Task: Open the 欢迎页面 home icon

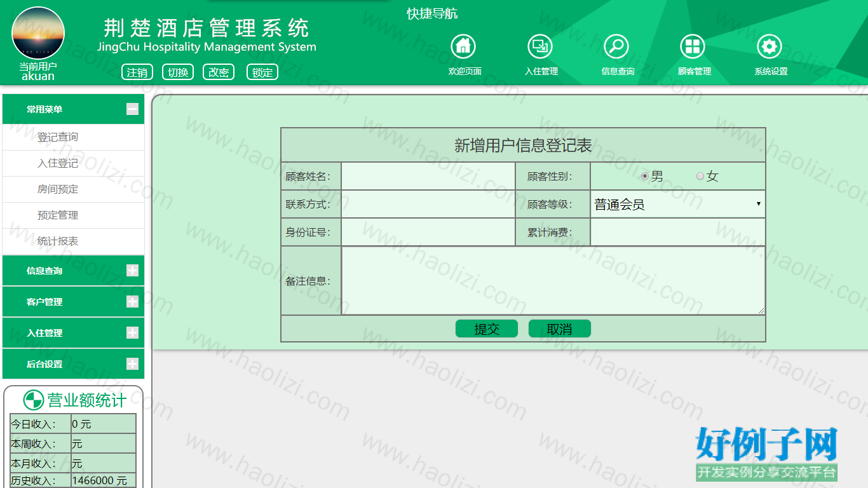Action: pyautogui.click(x=463, y=46)
